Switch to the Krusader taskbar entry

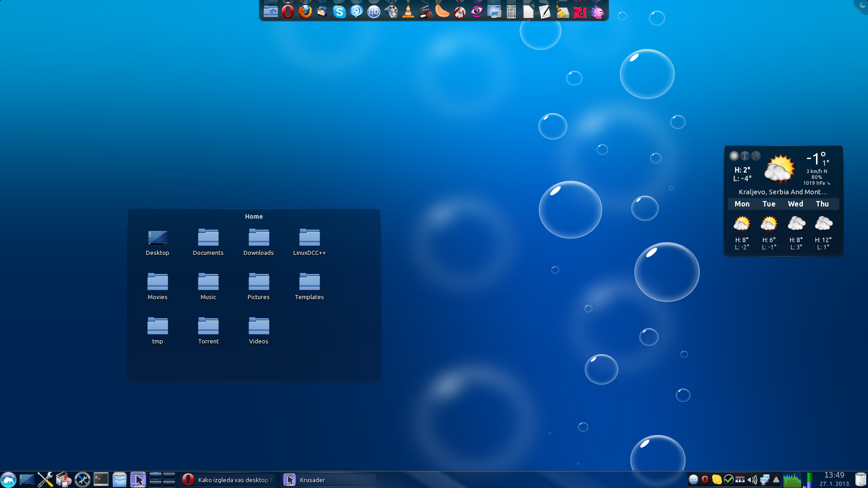pyautogui.click(x=329, y=480)
